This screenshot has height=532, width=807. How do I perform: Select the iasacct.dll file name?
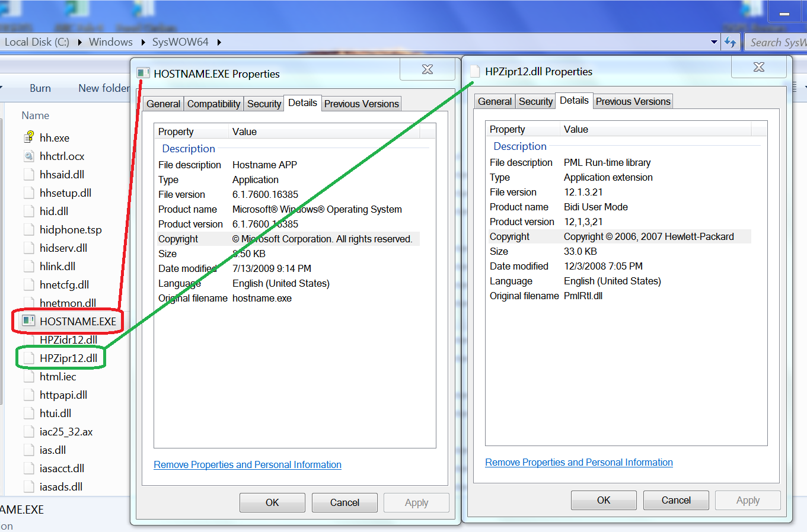point(62,468)
